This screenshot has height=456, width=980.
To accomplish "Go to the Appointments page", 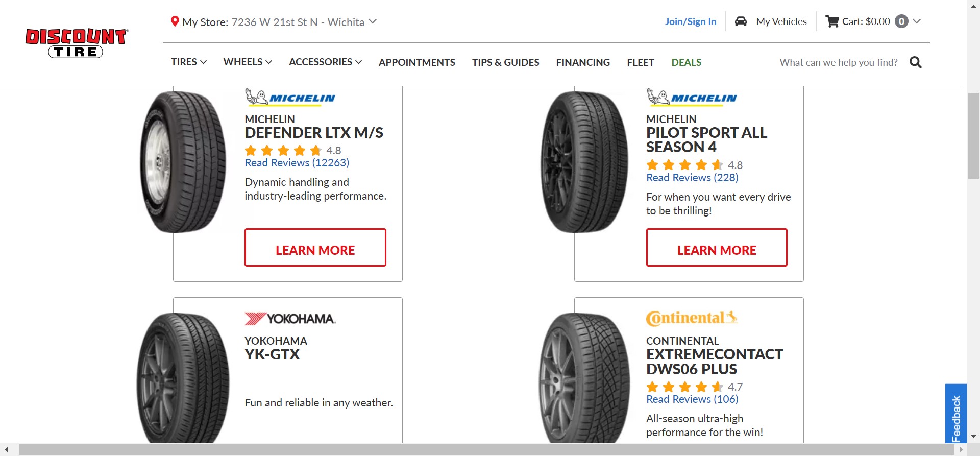I will coord(416,62).
